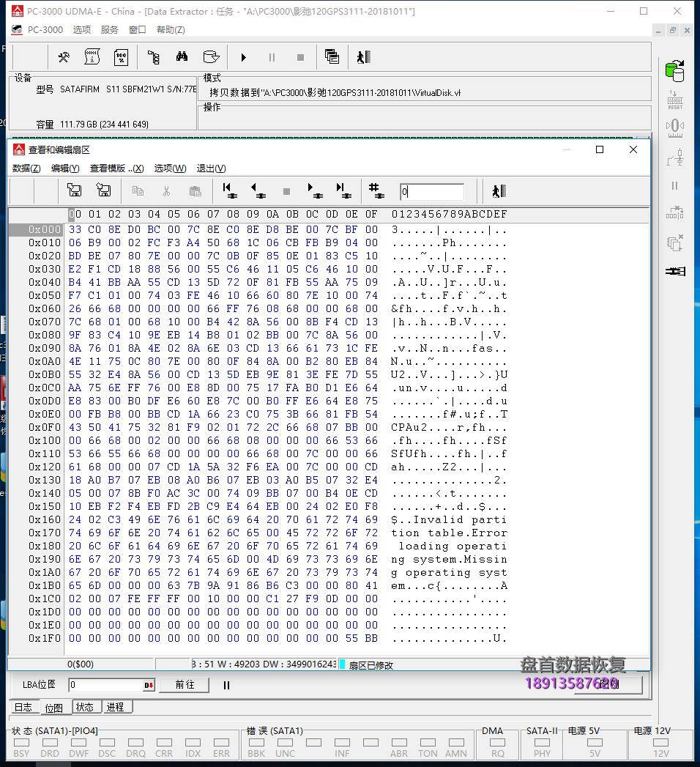700x767 pixels.
Task: Click the 退出(V) menu item
Action: [211, 168]
